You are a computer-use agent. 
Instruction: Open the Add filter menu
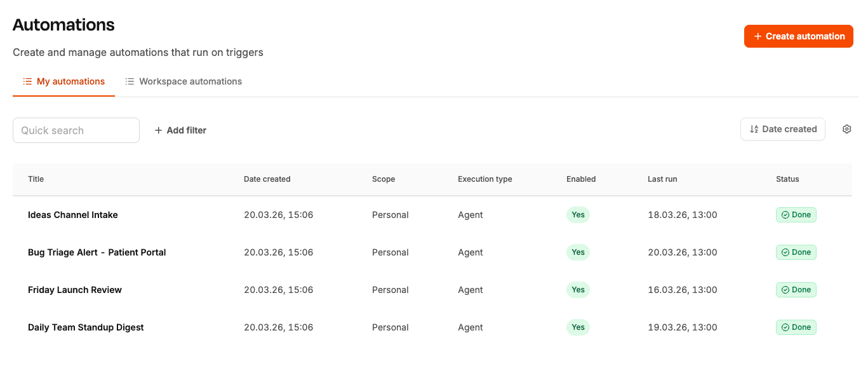180,130
